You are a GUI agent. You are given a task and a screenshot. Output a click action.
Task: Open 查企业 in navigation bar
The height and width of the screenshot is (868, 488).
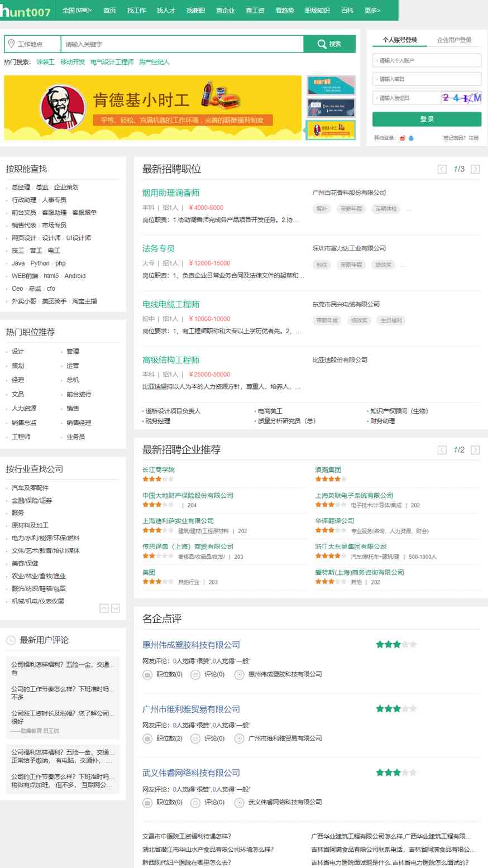(226, 11)
